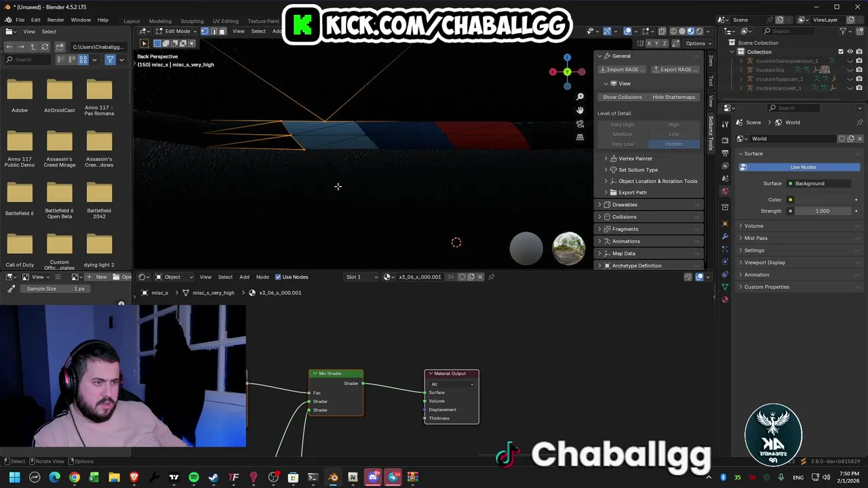868x488 pixels.
Task: Select face select mode in viewport header
Action: coord(222,31)
